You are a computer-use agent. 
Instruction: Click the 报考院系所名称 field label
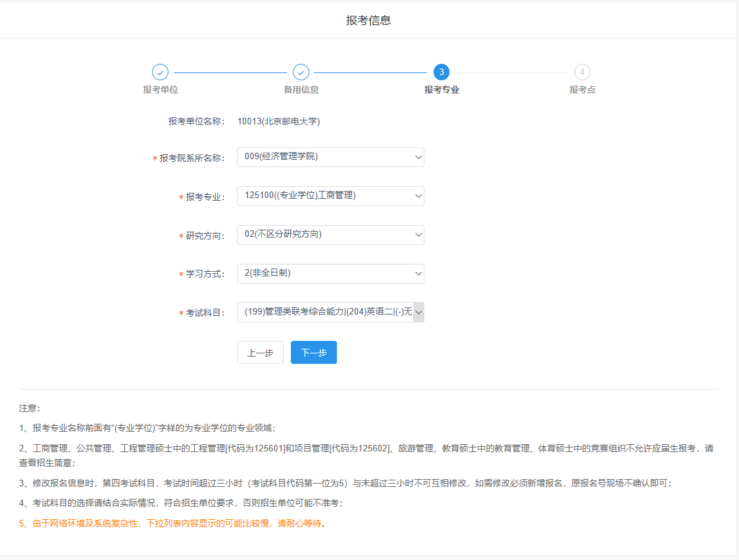click(191, 158)
